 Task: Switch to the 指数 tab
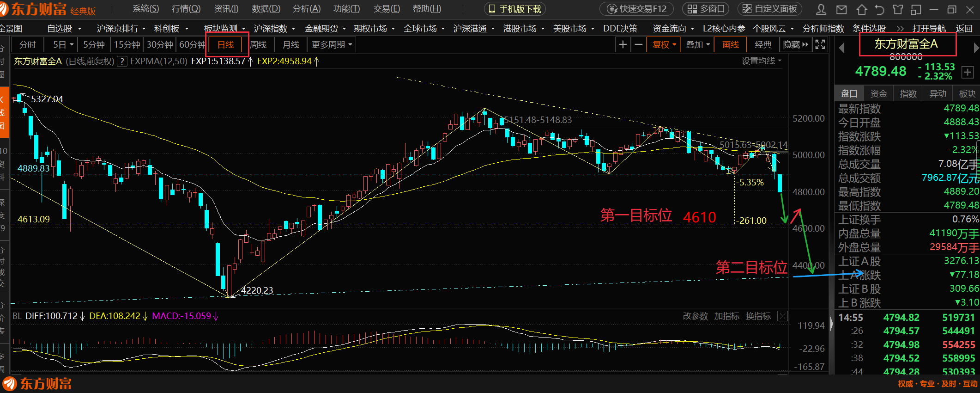pyautogui.click(x=908, y=94)
